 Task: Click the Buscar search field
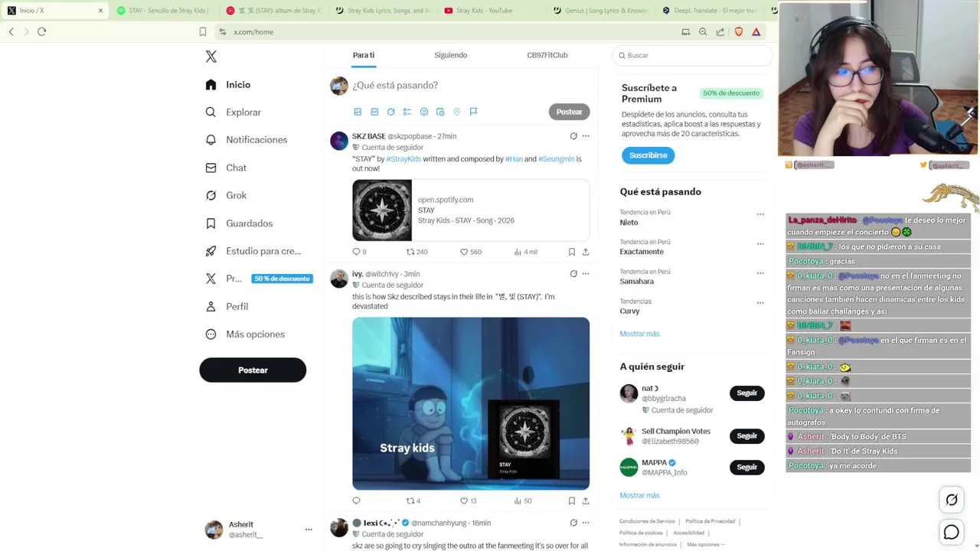click(x=692, y=55)
